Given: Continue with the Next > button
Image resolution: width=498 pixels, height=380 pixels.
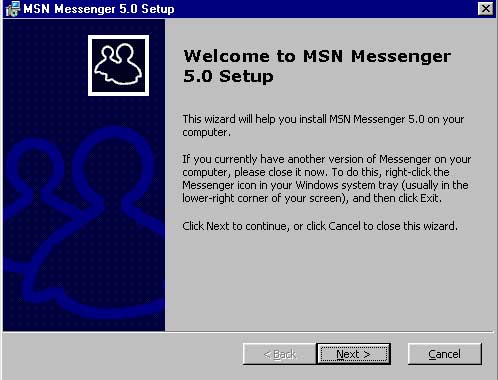Looking at the screenshot, I should point(353,354).
